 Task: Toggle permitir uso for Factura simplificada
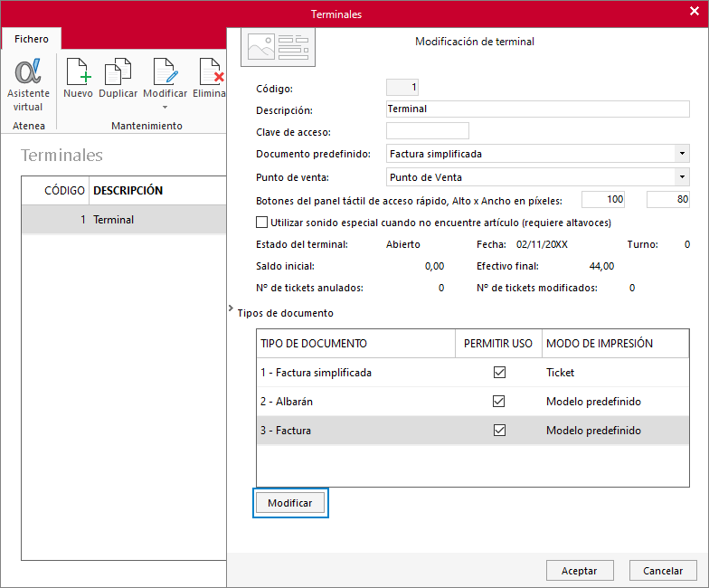point(499,373)
